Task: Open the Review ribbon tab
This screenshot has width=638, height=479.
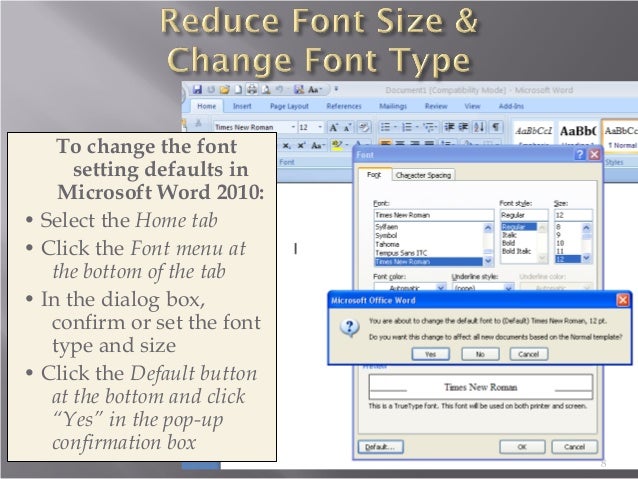Action: (436, 106)
